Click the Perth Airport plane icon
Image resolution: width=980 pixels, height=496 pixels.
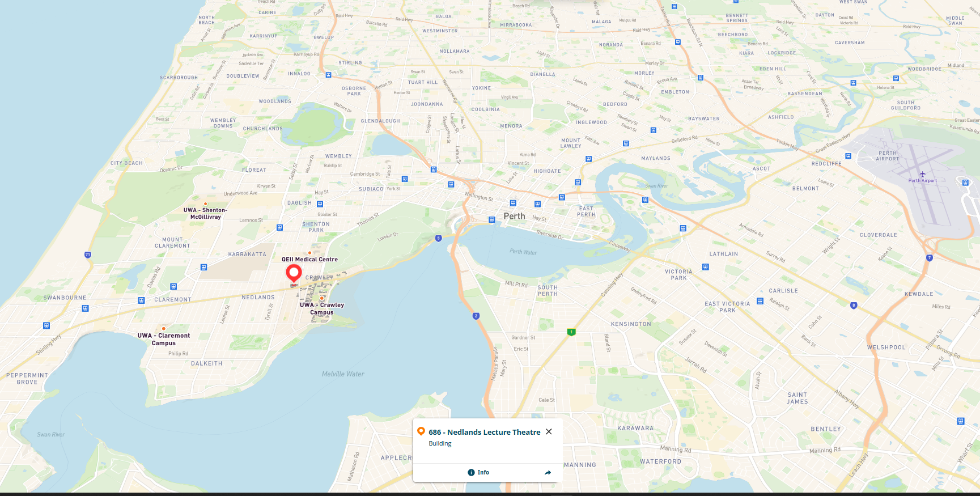point(922,174)
